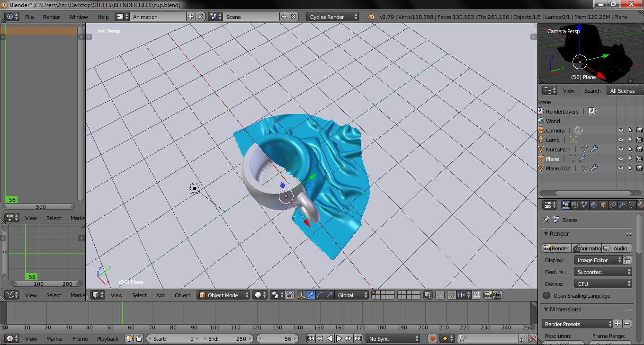Click Camera data icon in outliner
644x345 pixels.
point(578,130)
